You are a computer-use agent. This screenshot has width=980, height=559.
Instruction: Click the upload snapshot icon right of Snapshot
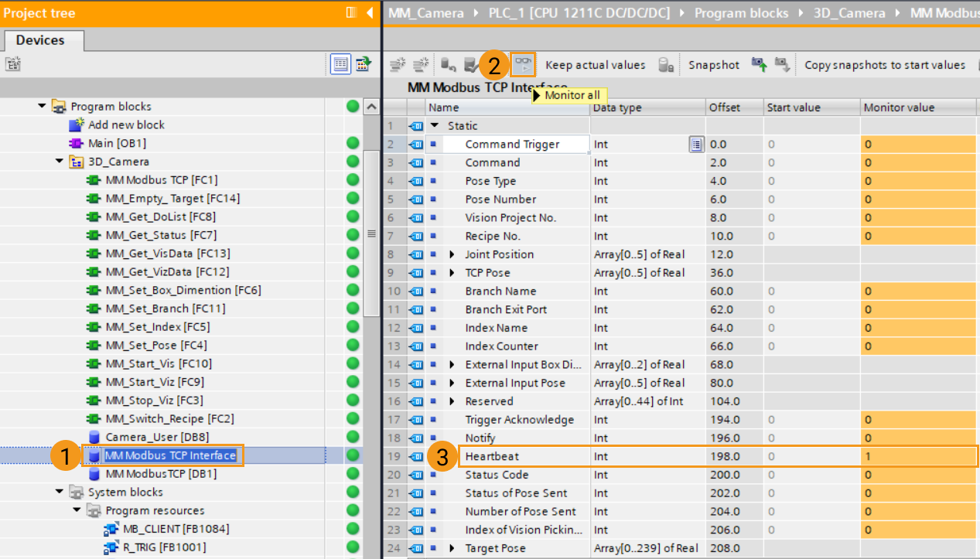[x=759, y=65]
